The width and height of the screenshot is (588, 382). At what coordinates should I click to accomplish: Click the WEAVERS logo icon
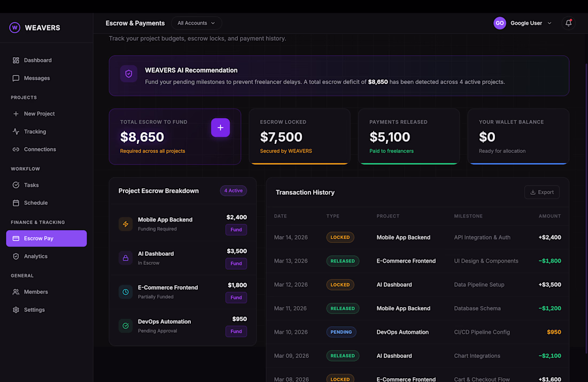click(14, 27)
